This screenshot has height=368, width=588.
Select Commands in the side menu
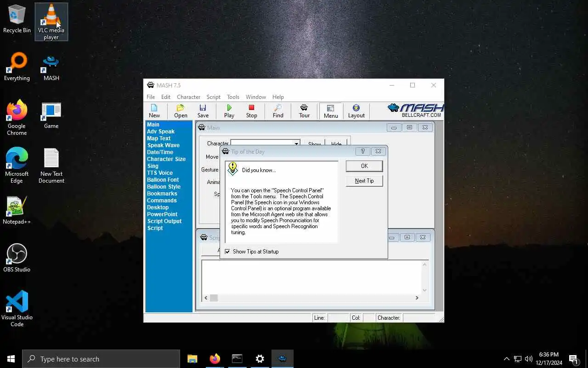162,201
